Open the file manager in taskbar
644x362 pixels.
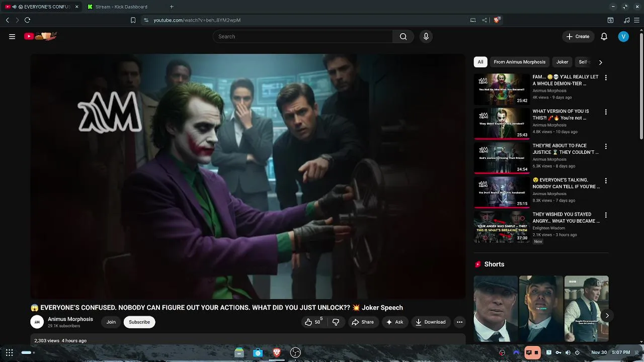[239, 352]
